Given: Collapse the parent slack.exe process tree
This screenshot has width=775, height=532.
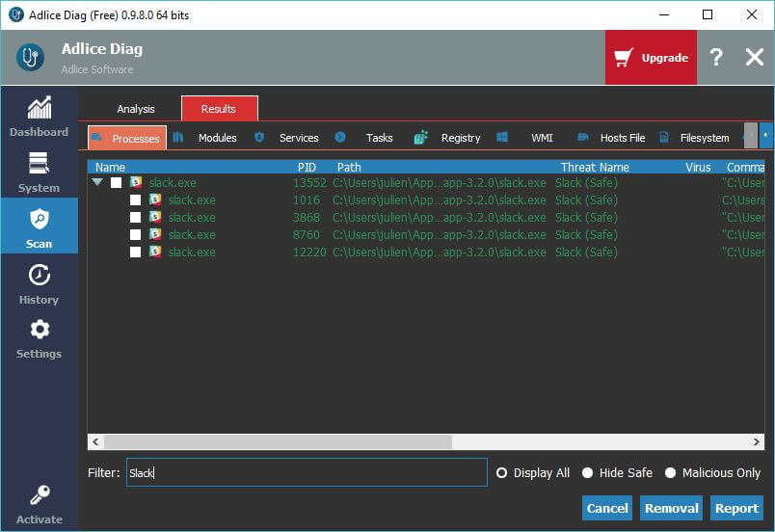Looking at the screenshot, I should click(97, 183).
